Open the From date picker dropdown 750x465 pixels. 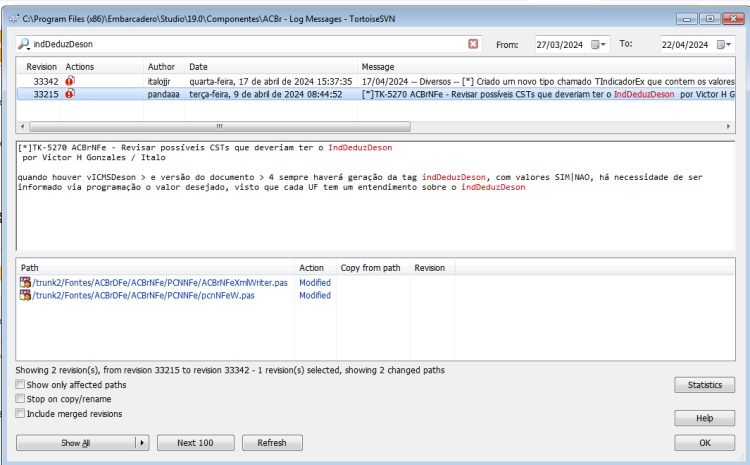(x=598, y=44)
